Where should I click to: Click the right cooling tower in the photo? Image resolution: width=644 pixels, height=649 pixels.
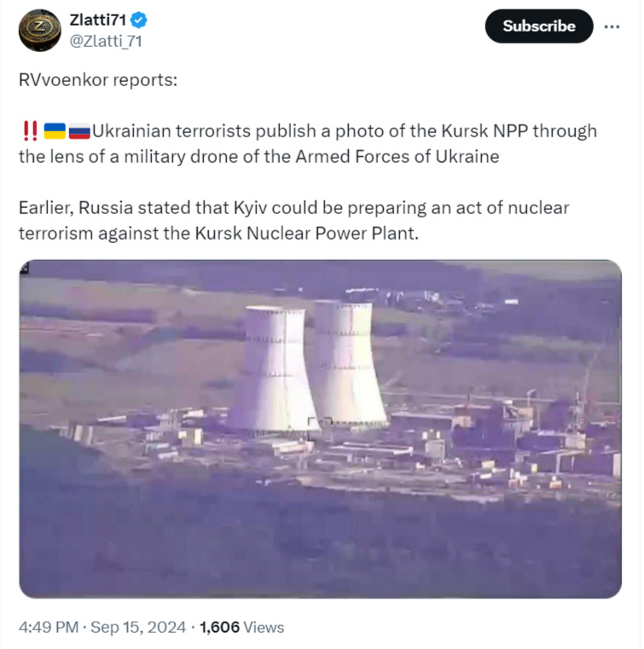click(347, 363)
